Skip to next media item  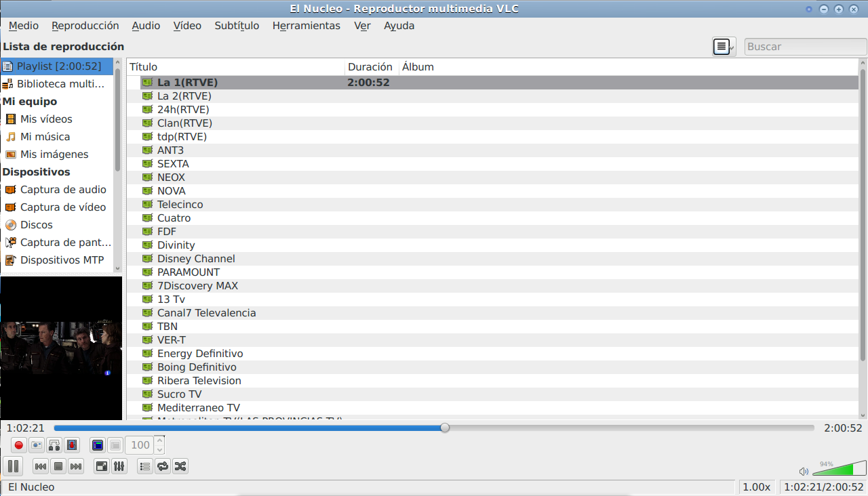coord(76,466)
